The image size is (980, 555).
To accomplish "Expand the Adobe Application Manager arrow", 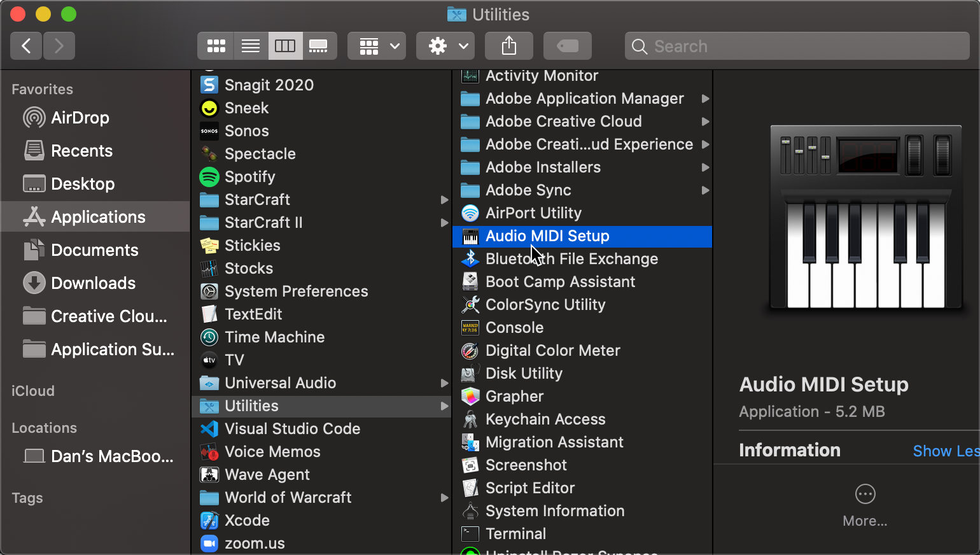I will (x=705, y=99).
